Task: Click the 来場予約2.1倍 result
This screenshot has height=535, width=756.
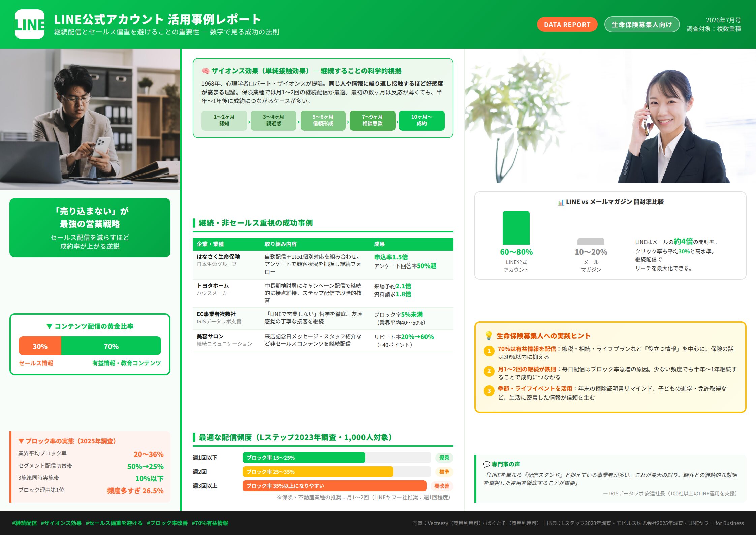Action: click(x=392, y=286)
